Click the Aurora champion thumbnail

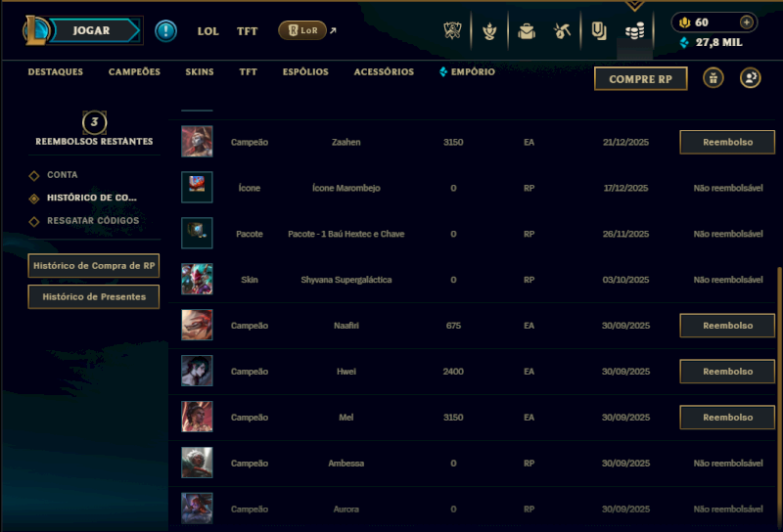pos(197,509)
